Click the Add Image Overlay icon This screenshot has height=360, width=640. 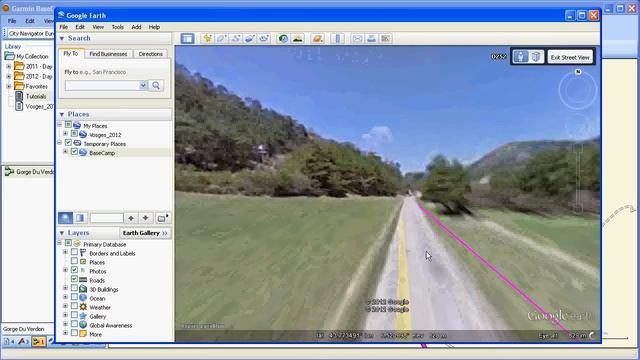click(x=249, y=38)
